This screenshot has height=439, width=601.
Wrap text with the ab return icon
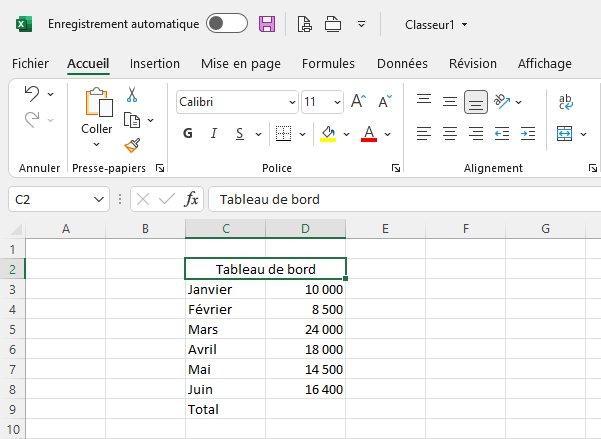click(566, 102)
